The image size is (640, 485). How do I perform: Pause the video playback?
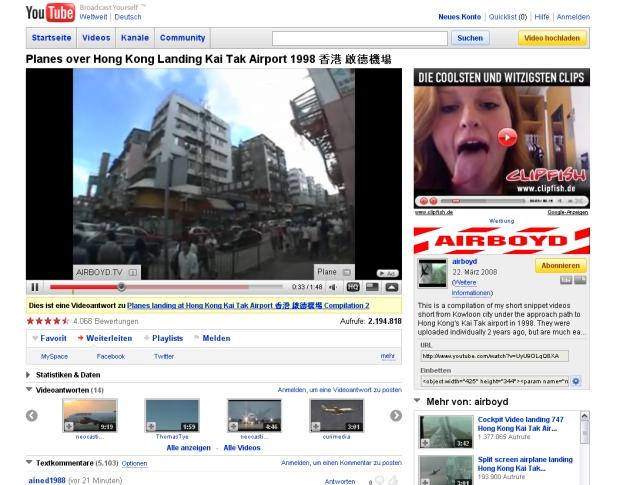point(36,287)
